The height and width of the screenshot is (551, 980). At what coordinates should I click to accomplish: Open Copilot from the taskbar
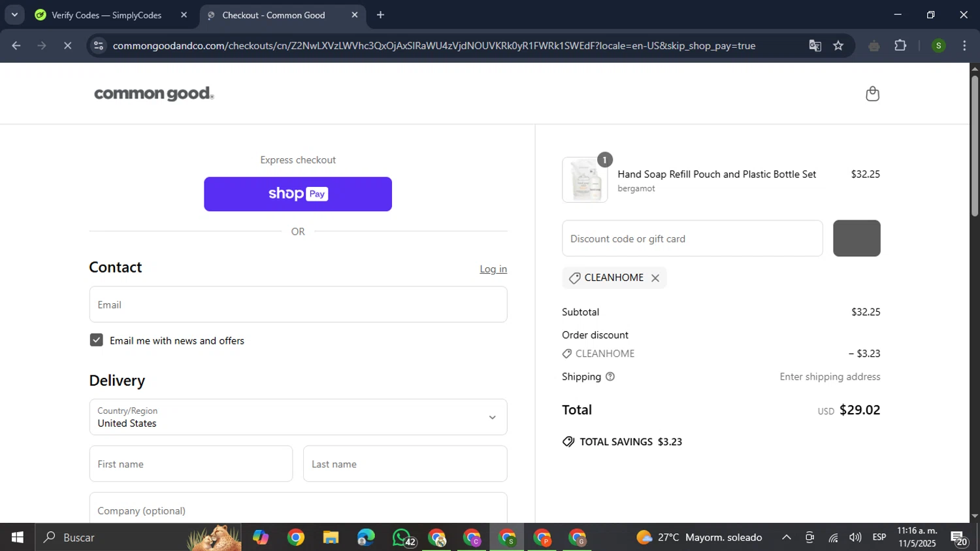click(x=261, y=537)
